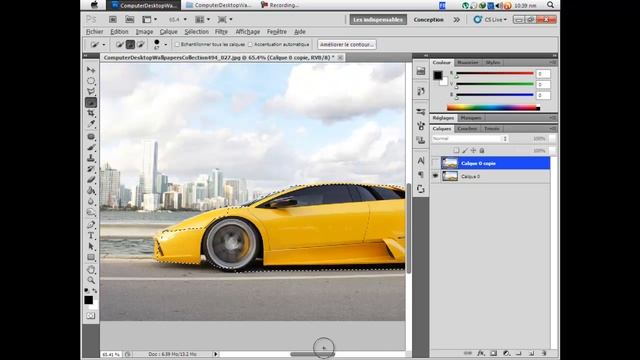
Task: Toggle lock image pixels brush icon
Action: [465, 151]
